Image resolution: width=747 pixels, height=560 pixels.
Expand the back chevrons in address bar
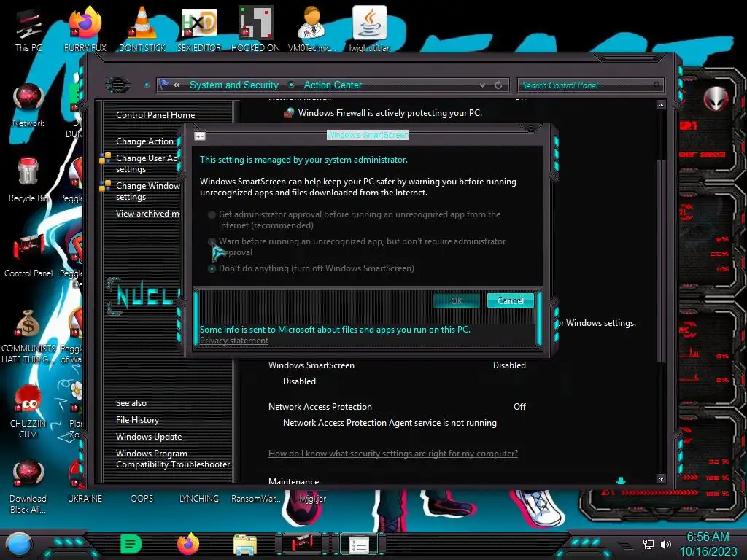(x=177, y=85)
